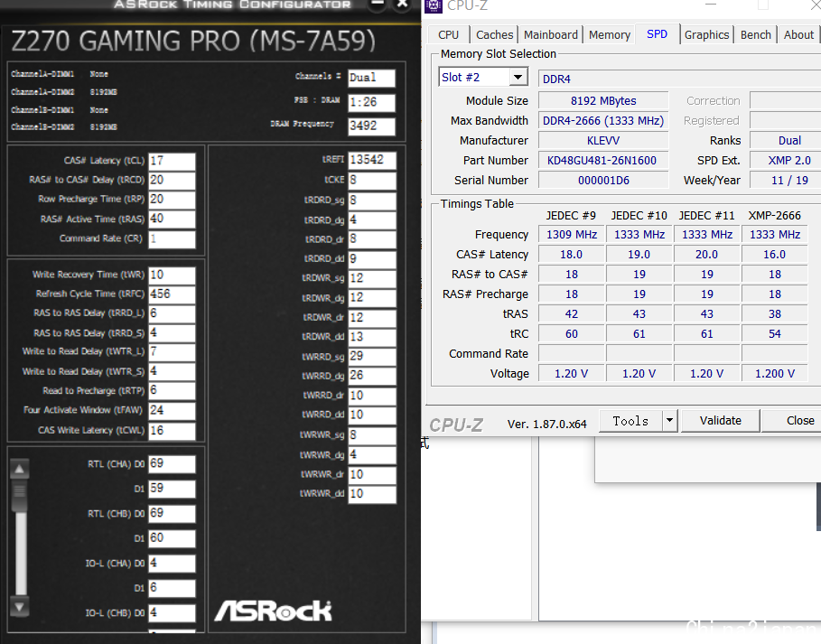Click the Validate button
821x644 pixels.
720,420
